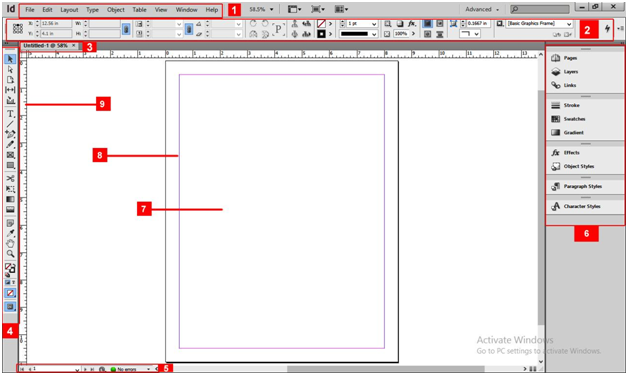Select the Rectangle Frame tool

click(x=10, y=155)
